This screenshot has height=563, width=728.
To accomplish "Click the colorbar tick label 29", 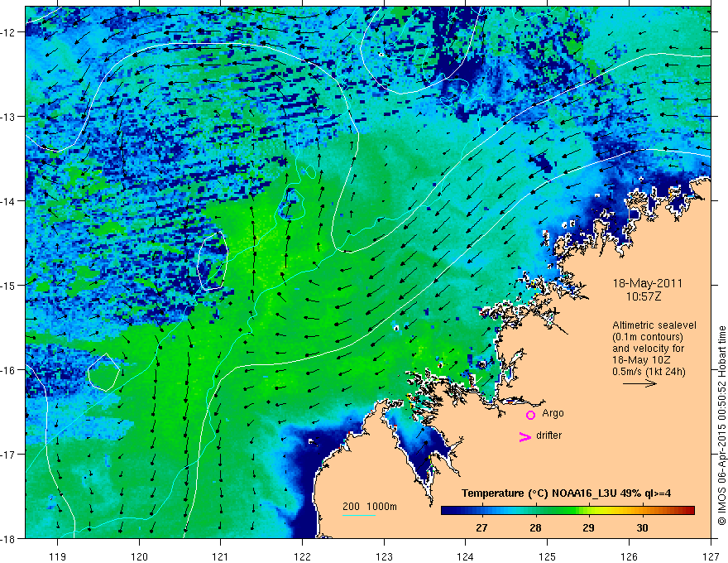I will click(588, 527).
